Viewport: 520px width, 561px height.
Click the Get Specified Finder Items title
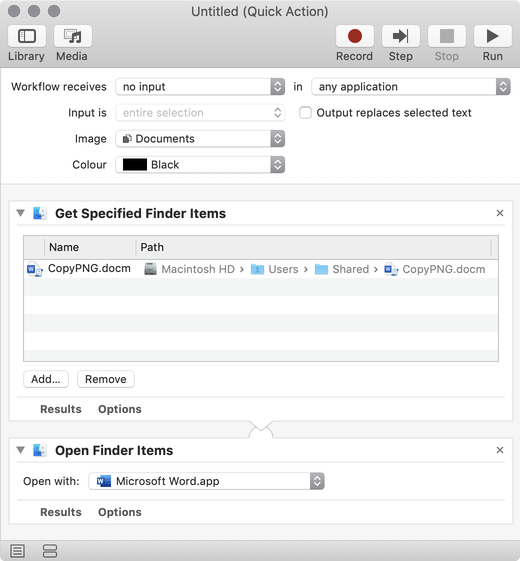point(140,214)
